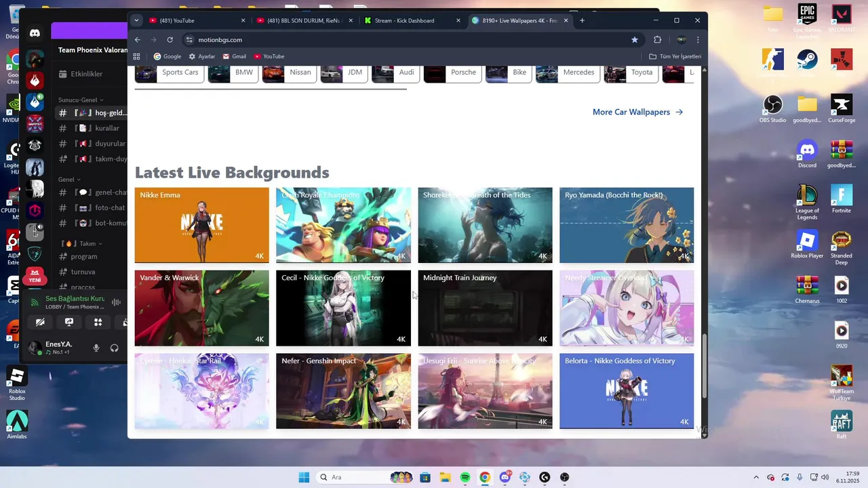Select the Porsche category chip
The image size is (868, 488).
[x=452, y=73]
